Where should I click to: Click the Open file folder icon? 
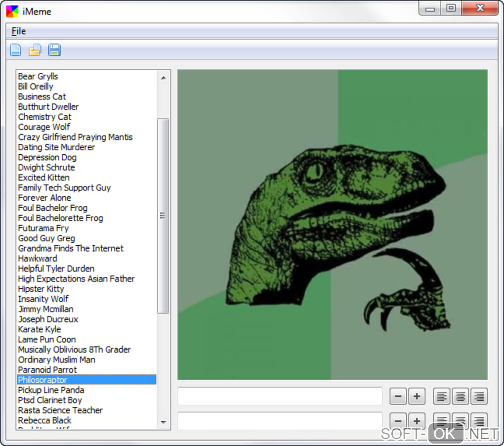[35, 50]
